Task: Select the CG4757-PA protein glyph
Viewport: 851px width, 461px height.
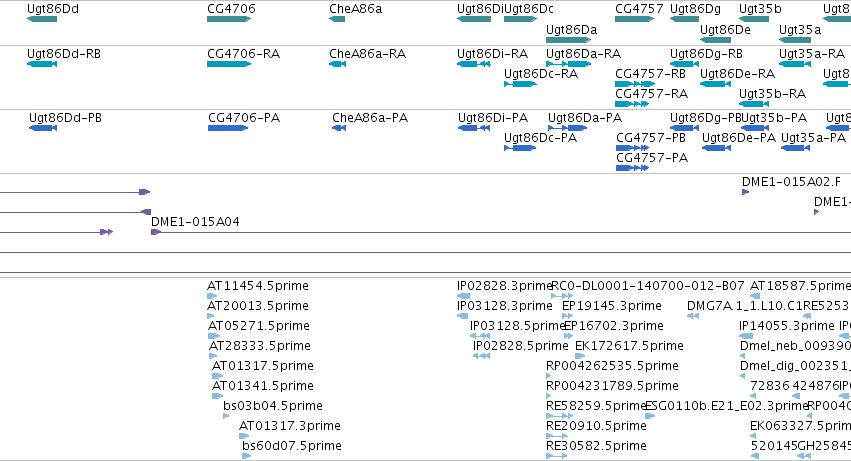Action: (x=632, y=168)
